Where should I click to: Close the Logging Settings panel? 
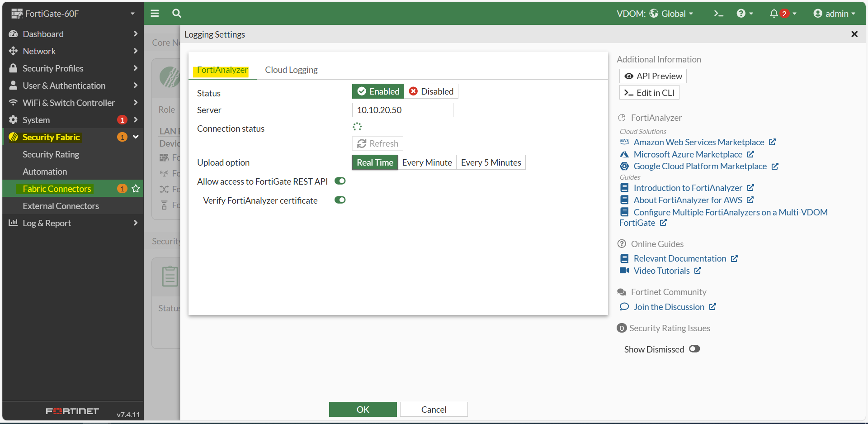(x=854, y=34)
